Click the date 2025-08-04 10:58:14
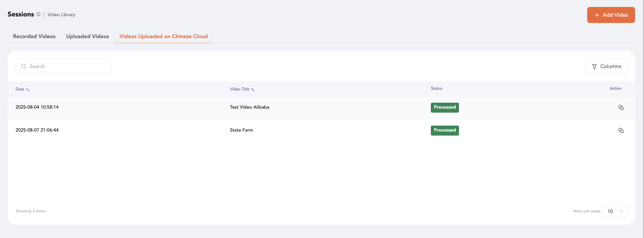Viewport: 644px width, 238px height. [x=37, y=107]
